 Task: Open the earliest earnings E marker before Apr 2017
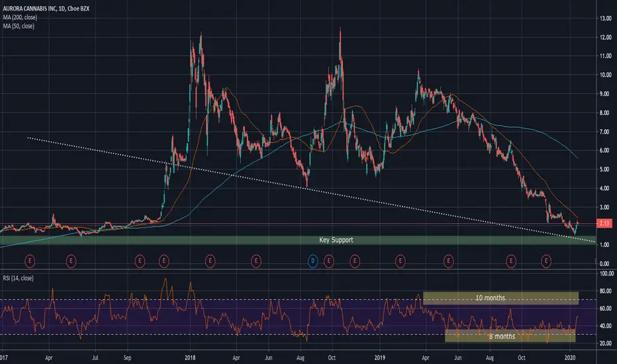pyautogui.click(x=30, y=261)
